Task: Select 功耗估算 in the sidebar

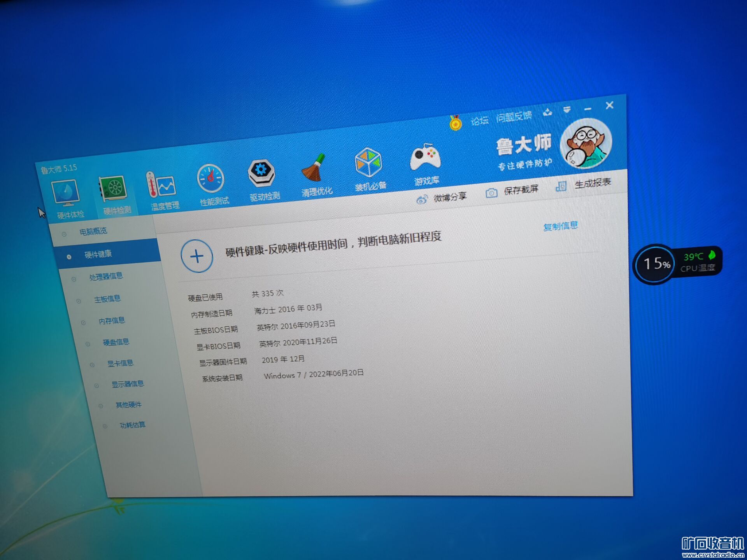Action: click(132, 425)
